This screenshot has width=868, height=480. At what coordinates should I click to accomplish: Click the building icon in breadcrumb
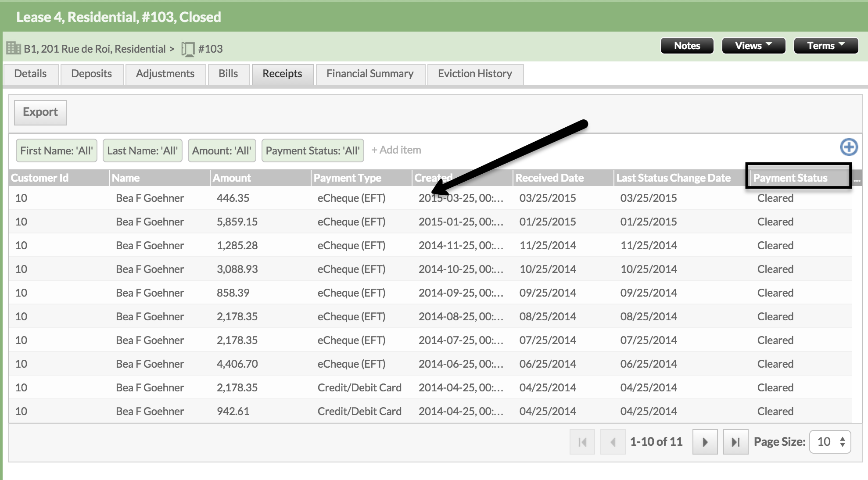pos(13,48)
